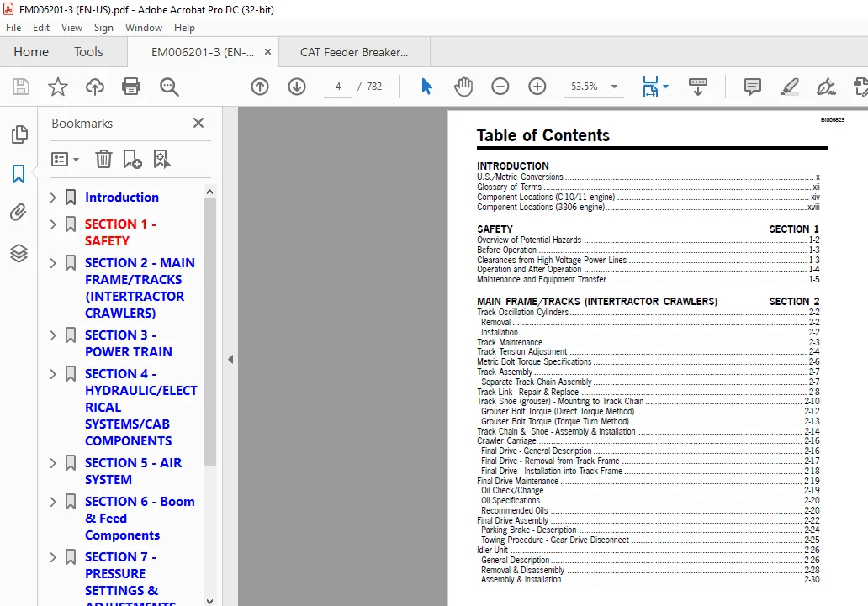This screenshot has width=868, height=606.
Task: Click the star bookmark favorite icon
Action: 57,87
